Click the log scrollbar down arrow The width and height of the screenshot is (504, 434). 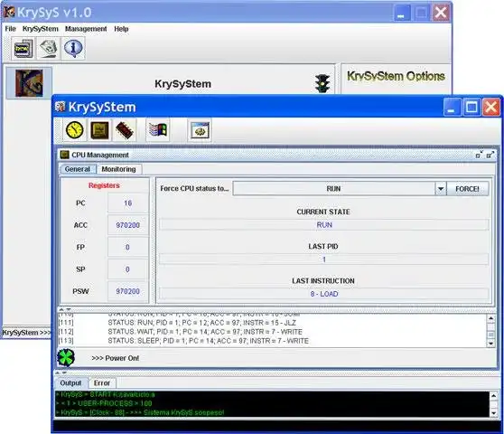tap(490, 344)
